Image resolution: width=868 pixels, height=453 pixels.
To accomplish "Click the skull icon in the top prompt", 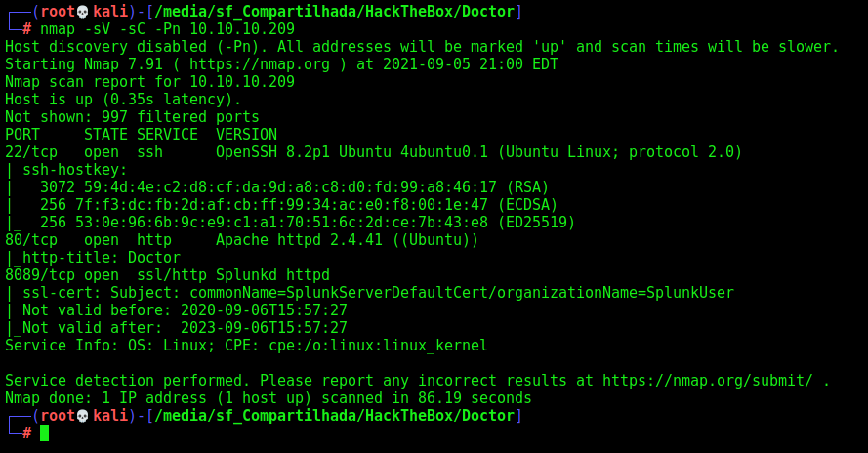I will 82,12.
